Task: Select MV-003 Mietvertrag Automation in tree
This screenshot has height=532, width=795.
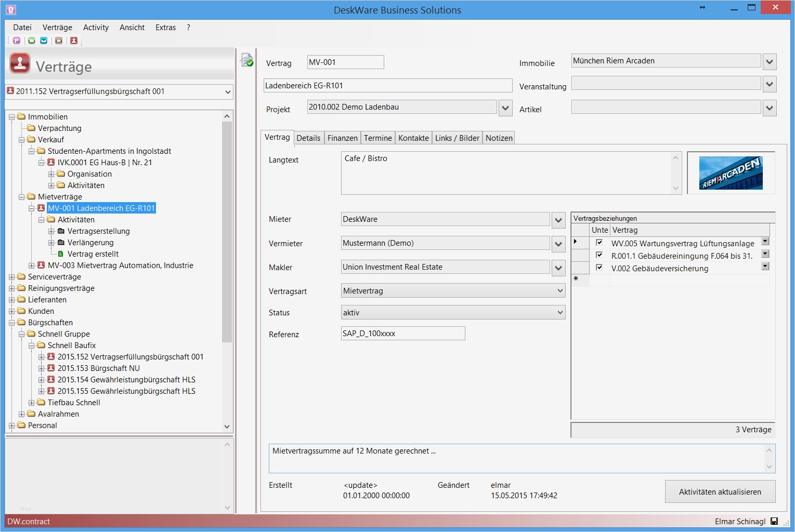Action: click(x=120, y=265)
